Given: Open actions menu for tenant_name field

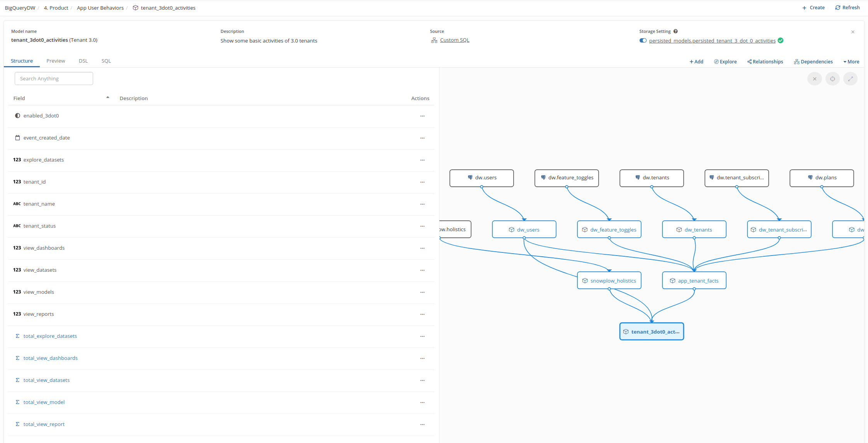Looking at the screenshot, I should point(422,204).
